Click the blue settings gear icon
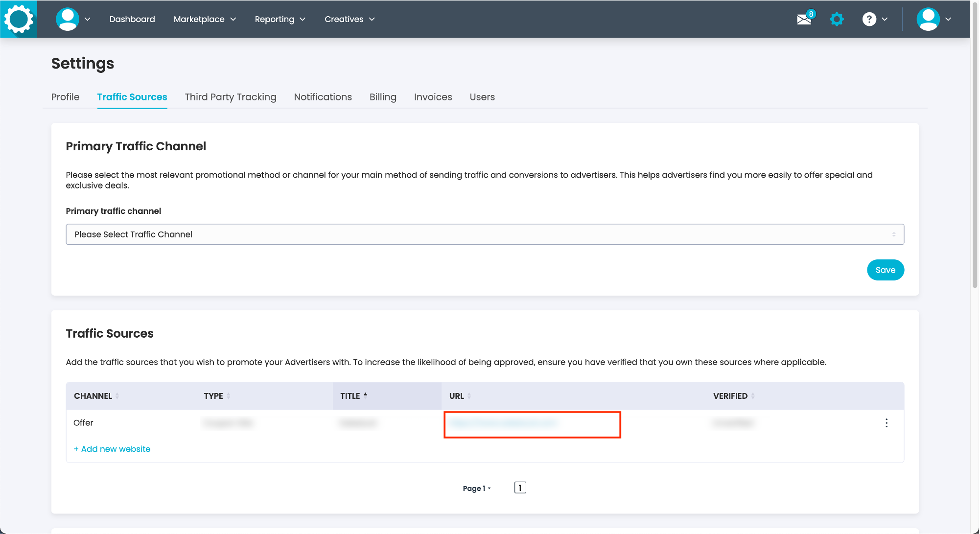 click(837, 20)
